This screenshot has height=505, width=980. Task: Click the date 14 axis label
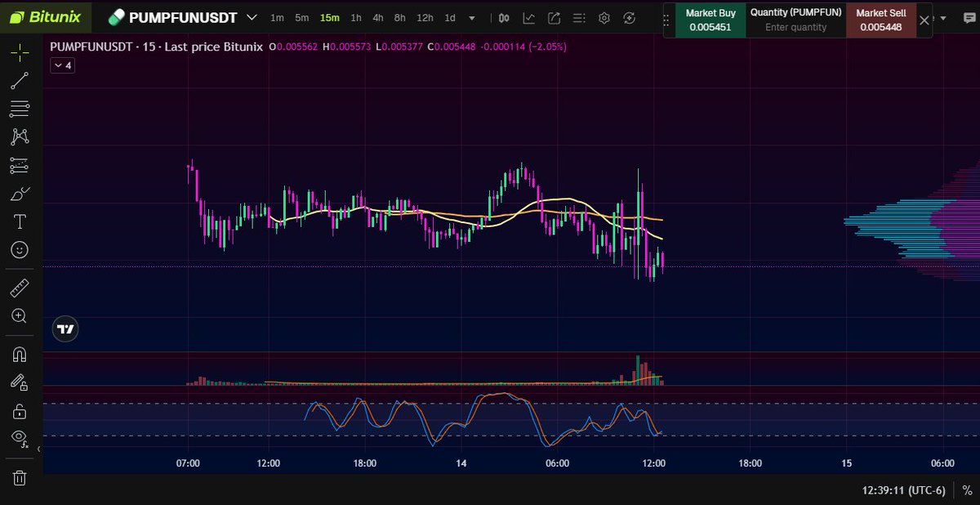(x=461, y=463)
